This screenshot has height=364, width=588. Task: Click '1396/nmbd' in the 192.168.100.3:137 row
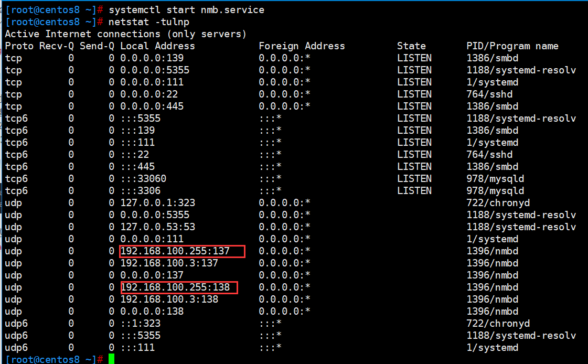493,263
